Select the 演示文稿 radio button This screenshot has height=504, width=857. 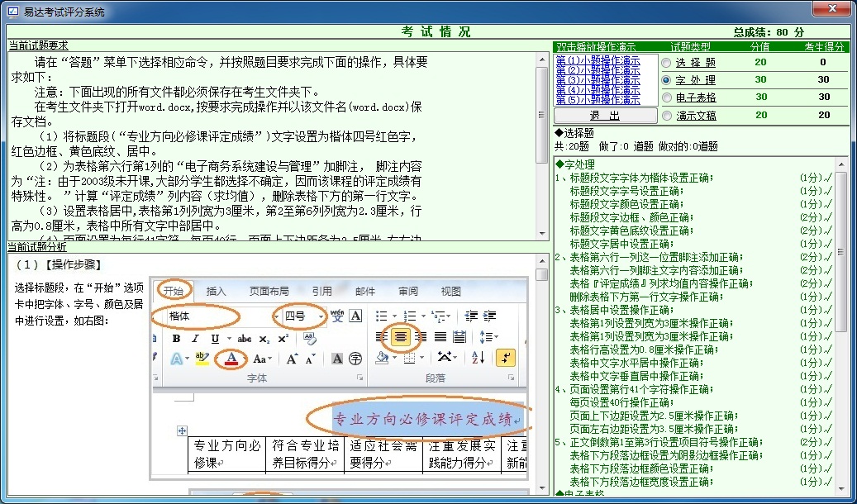[x=666, y=116]
